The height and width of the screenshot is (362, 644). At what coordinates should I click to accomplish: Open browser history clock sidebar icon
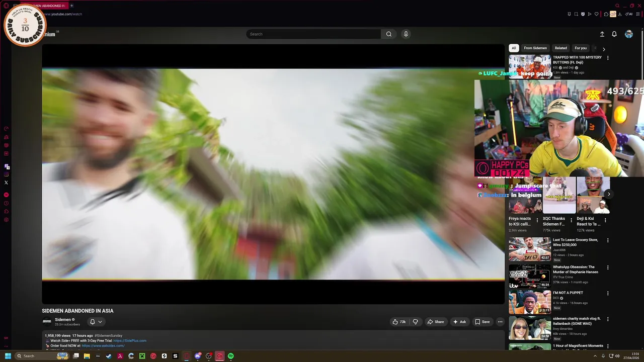[7, 203]
